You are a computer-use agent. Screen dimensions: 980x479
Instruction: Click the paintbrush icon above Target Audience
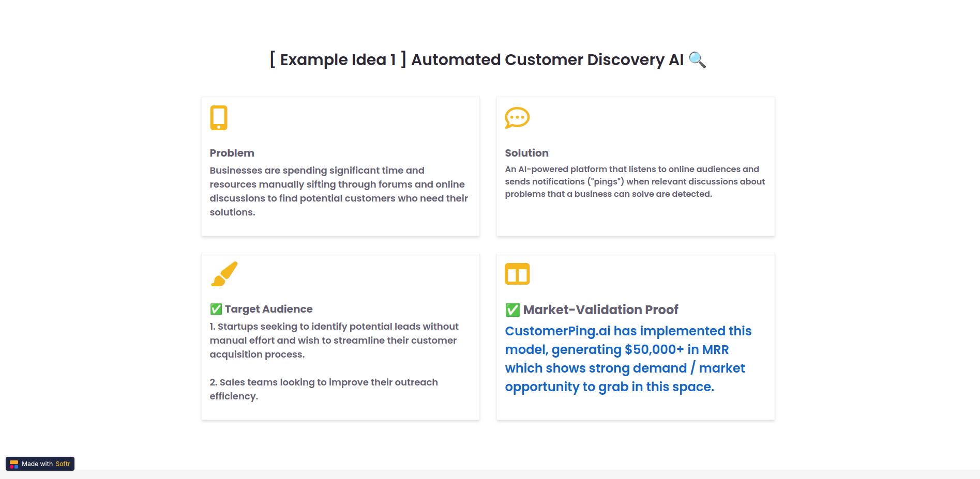pos(224,274)
